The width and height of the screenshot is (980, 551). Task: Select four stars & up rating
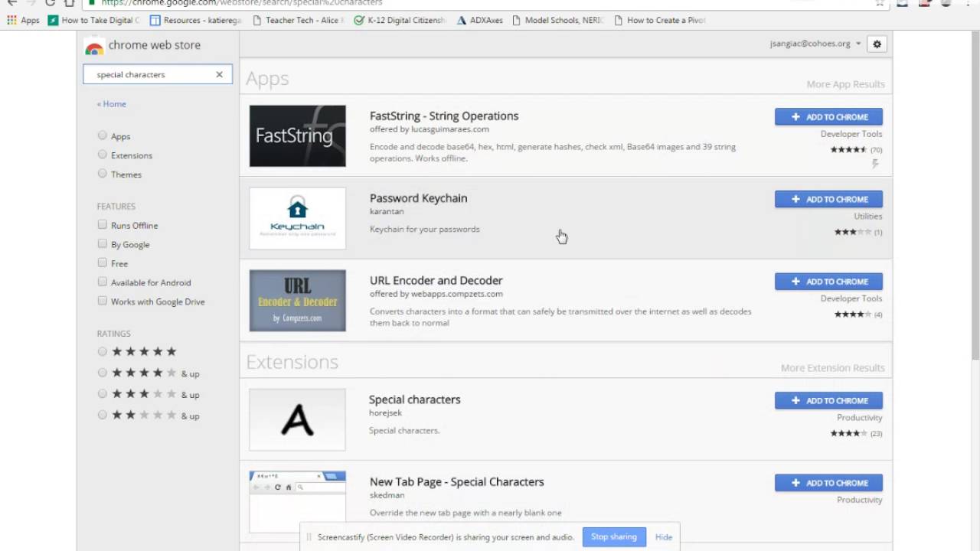[103, 373]
